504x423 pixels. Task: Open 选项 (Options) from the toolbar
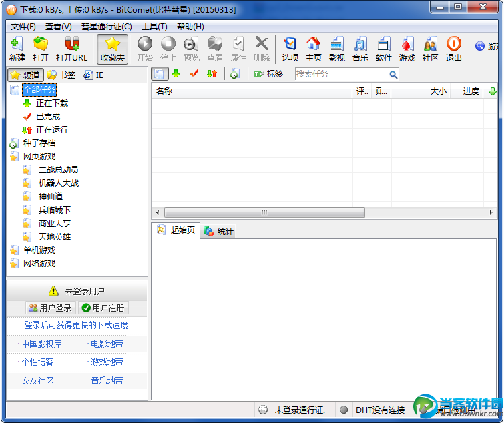290,49
